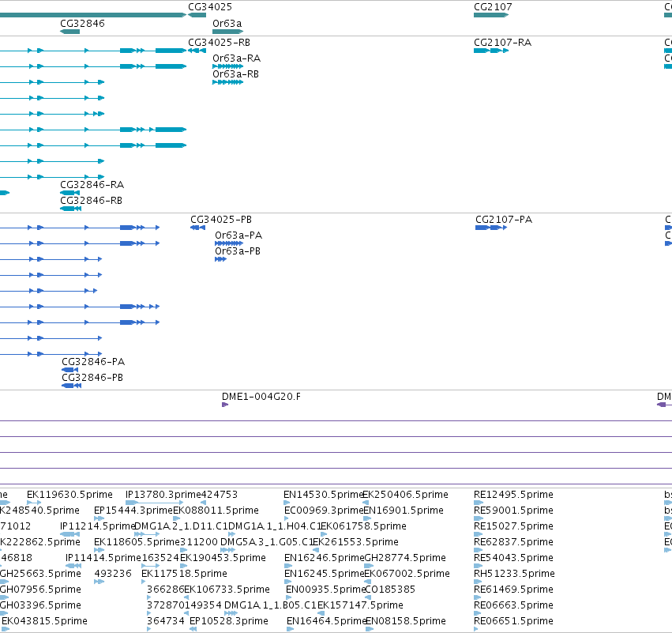
Task: Select the IP13780.3prime EST label
Action: (163, 495)
